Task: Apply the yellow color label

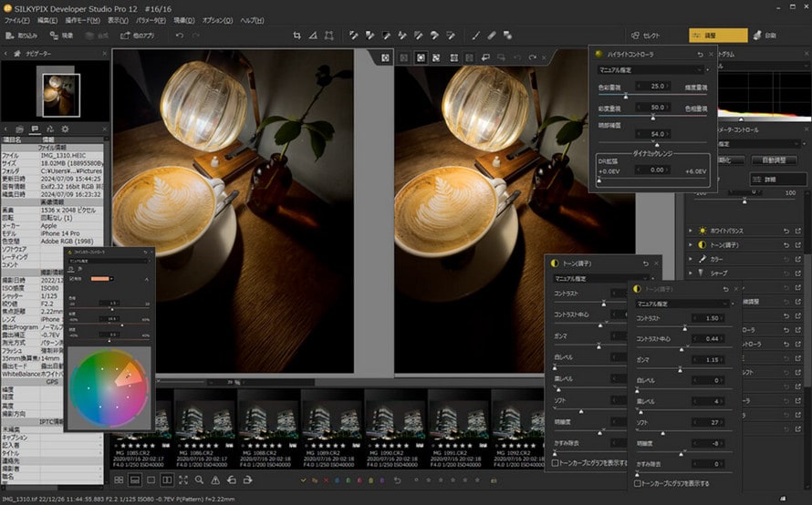Action: [370, 480]
